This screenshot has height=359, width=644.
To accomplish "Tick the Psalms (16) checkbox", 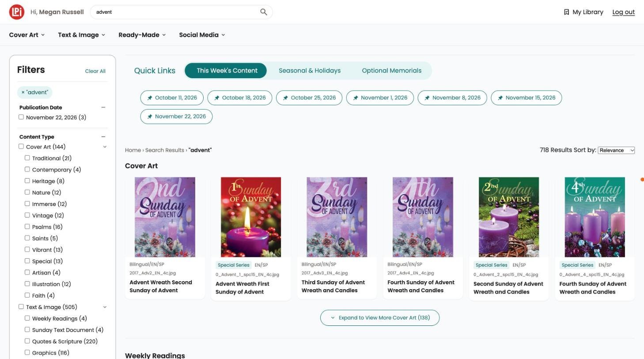I will [27, 226].
